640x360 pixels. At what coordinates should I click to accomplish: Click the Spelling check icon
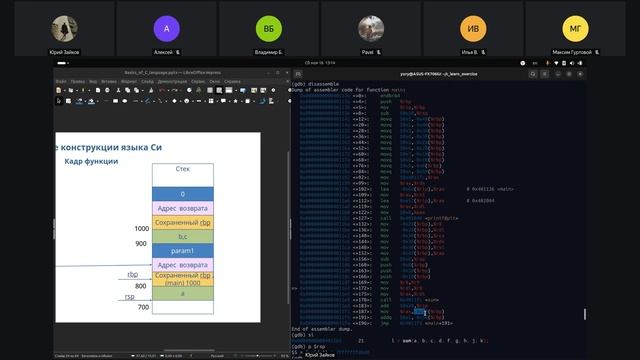coord(198,90)
